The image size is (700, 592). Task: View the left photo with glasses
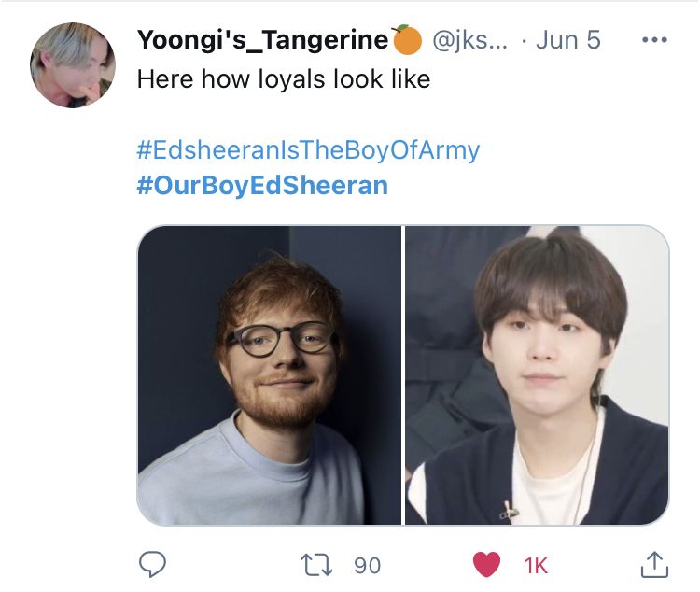(x=269, y=374)
